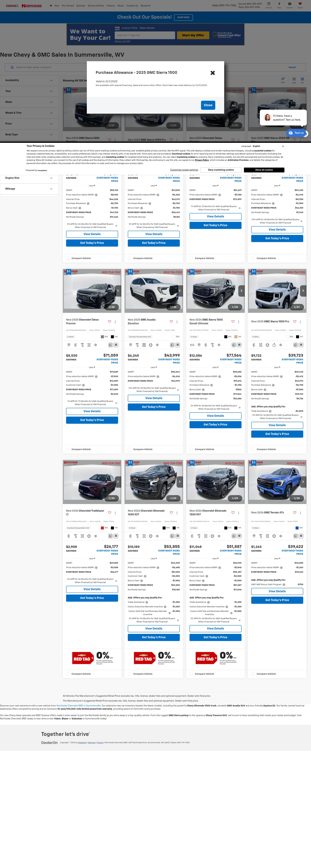Click Allow all cookies
This screenshot has width=311, height=868.
coord(264,170)
